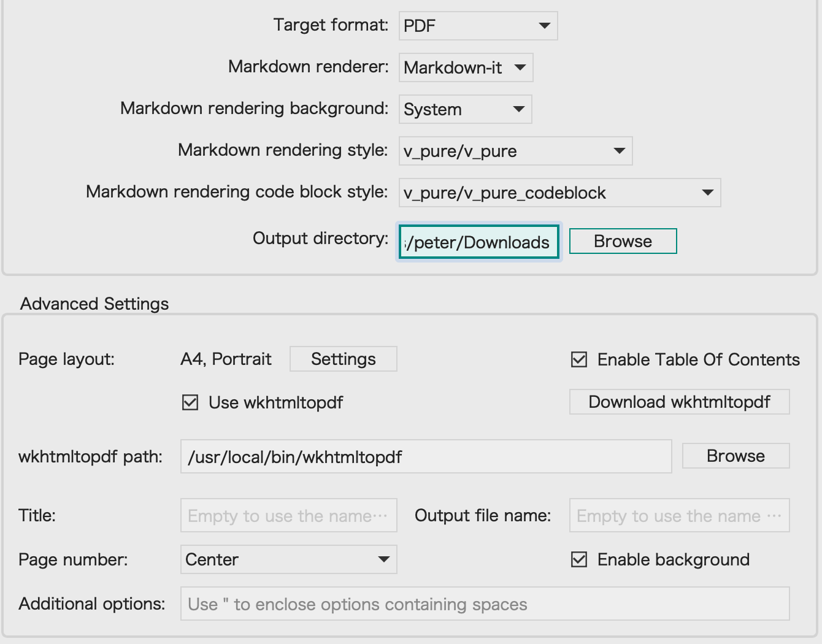This screenshot has width=822, height=644.
Task: Click the Title input field
Action: [288, 515]
